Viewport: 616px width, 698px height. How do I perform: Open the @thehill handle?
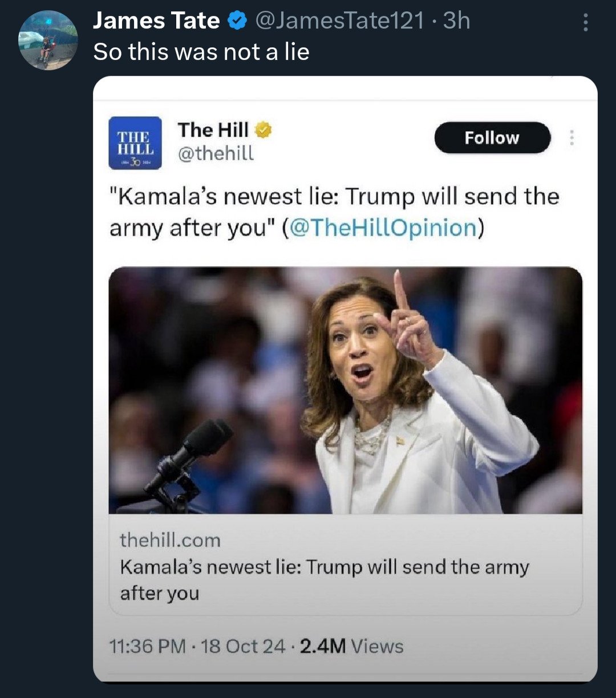pos(216,153)
